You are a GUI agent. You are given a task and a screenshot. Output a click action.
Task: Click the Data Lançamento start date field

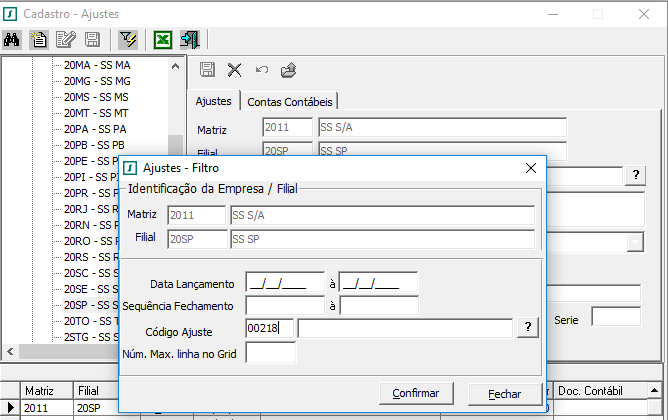tap(285, 283)
